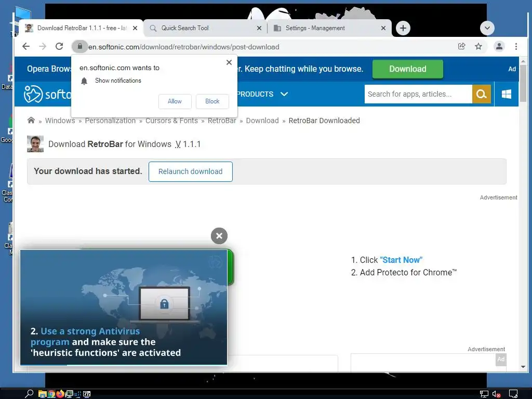Switch to the Settings - Management tab
The width and height of the screenshot is (532, 399).
tap(329, 28)
